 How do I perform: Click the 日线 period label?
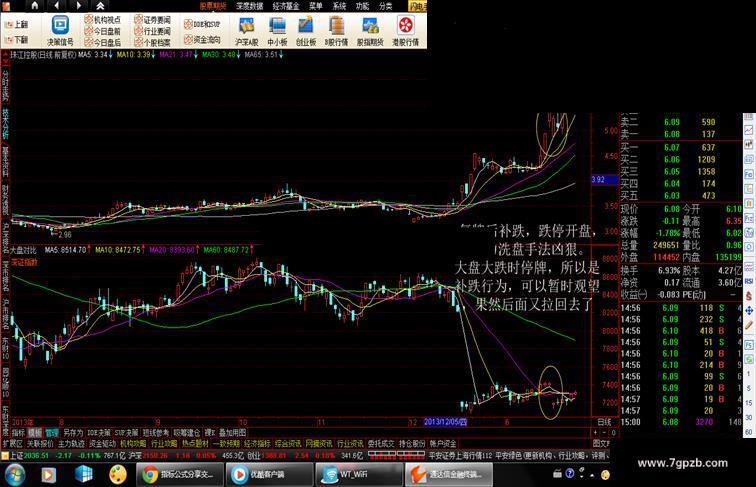click(604, 422)
